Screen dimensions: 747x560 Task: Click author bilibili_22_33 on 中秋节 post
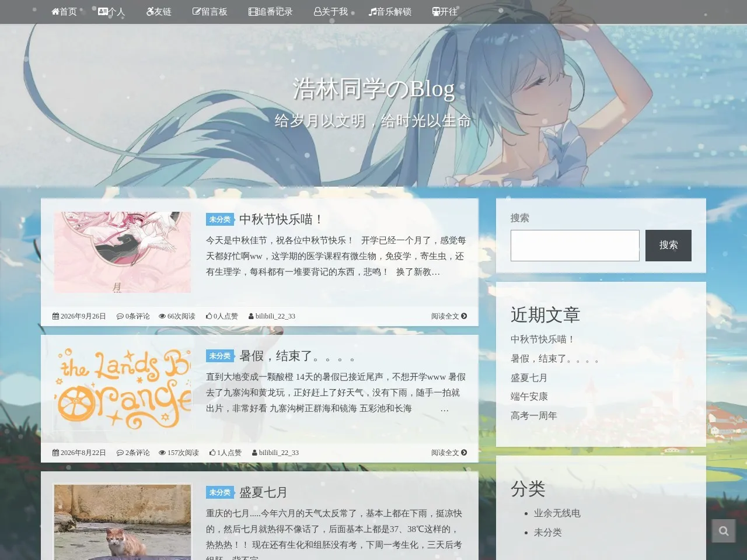pos(275,316)
